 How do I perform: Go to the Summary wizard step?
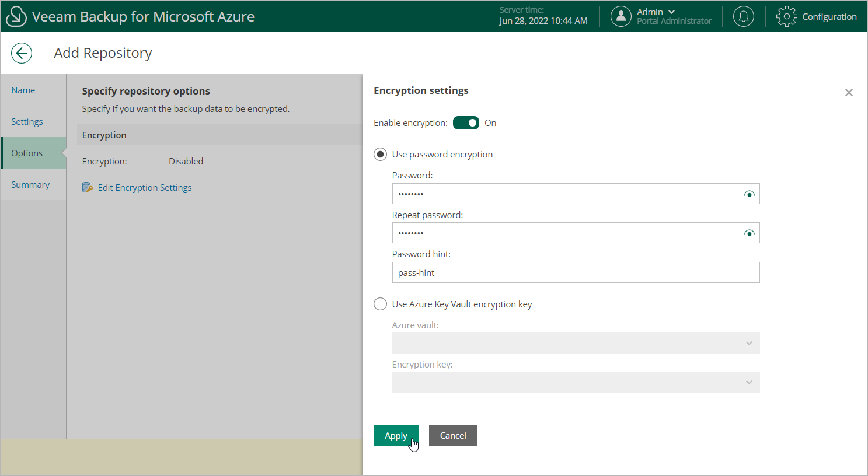tap(33, 184)
